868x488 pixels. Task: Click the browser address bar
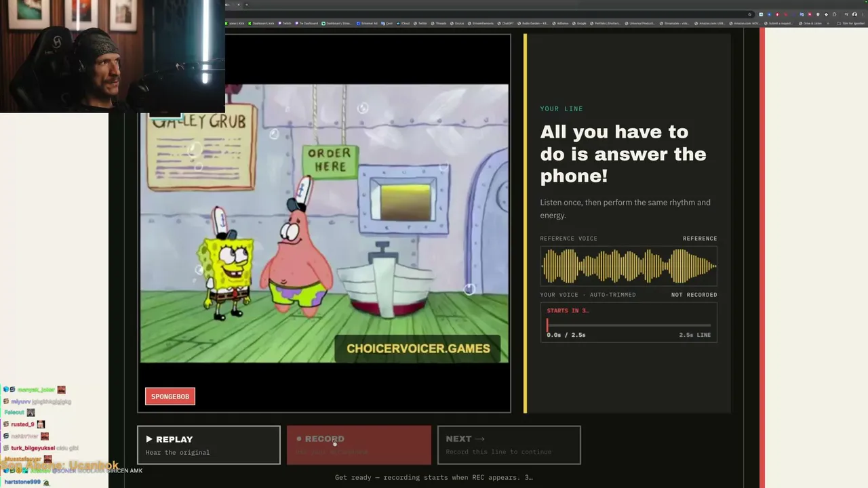(488, 14)
